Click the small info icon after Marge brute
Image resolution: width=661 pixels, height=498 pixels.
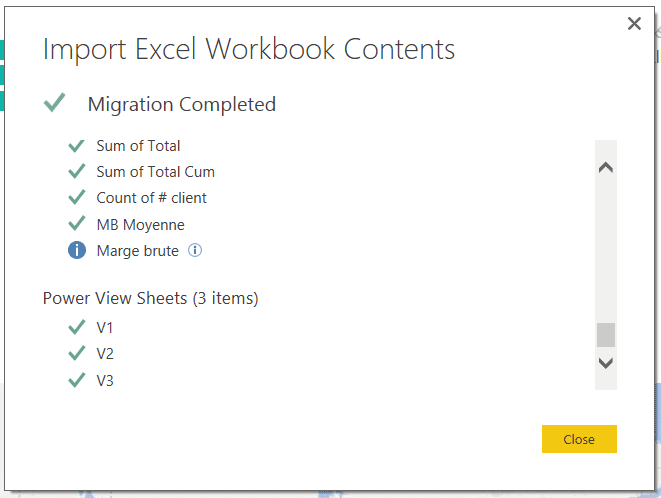[x=195, y=250]
